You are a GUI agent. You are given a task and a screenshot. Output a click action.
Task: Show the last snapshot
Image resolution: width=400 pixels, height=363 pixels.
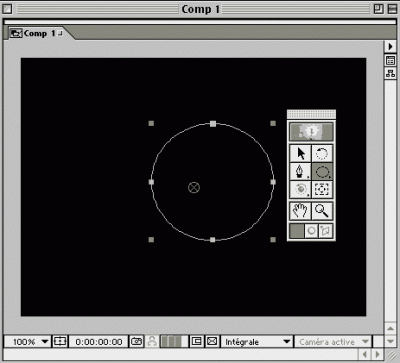[152, 341]
